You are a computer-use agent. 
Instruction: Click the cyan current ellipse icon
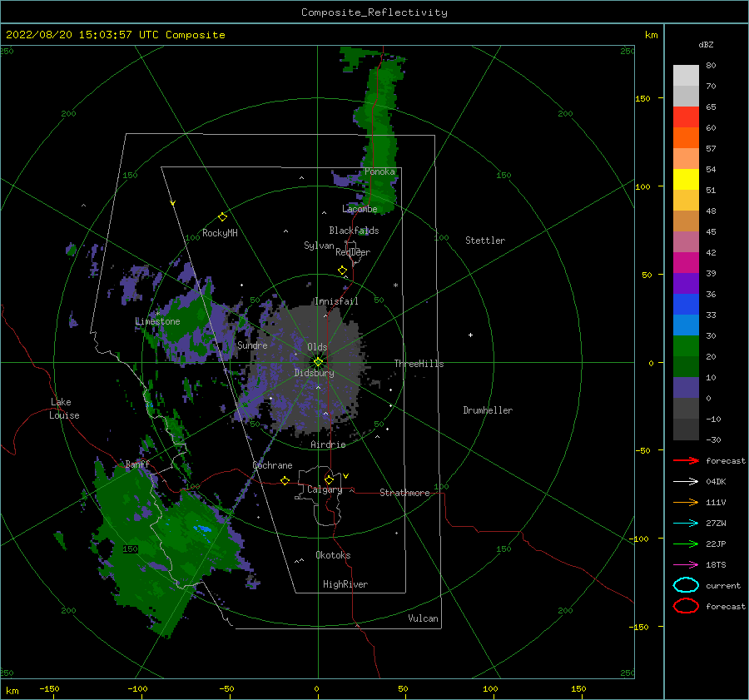(x=686, y=585)
